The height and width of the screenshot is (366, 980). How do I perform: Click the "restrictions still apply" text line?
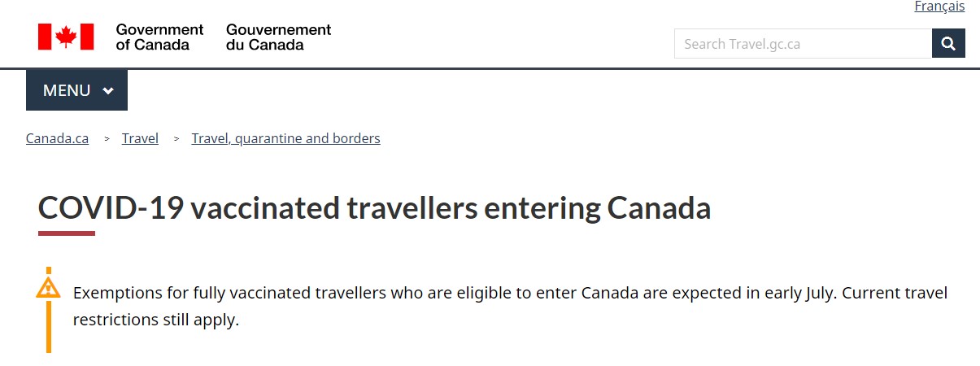click(156, 320)
